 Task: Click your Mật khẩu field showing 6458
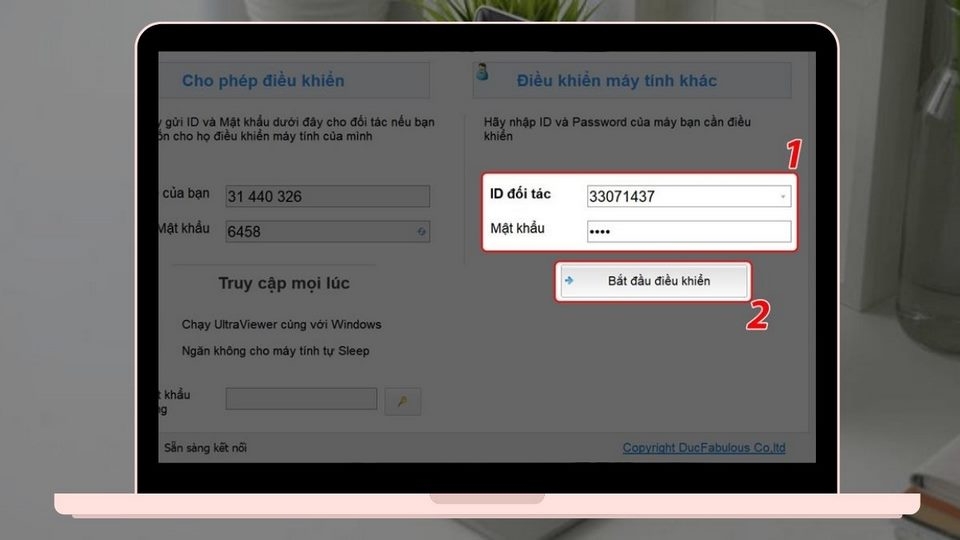tap(328, 231)
